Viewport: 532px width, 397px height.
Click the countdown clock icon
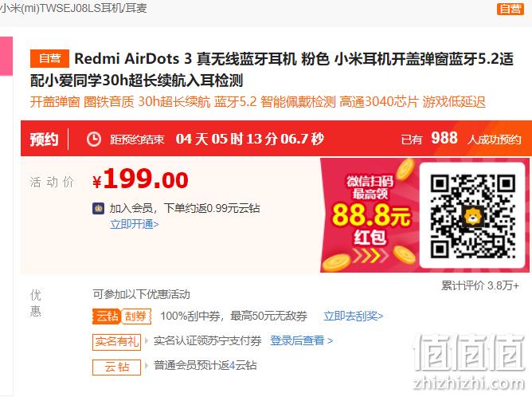click(94, 140)
